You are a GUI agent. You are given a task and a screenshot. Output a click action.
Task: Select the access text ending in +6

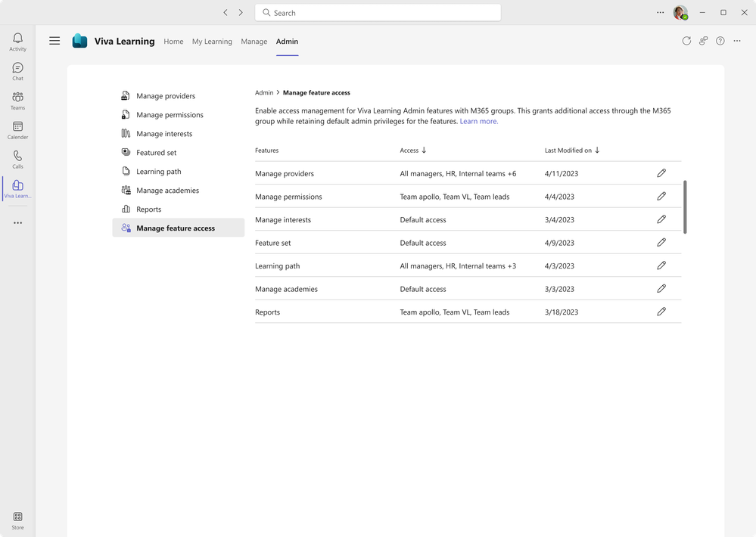pos(458,173)
